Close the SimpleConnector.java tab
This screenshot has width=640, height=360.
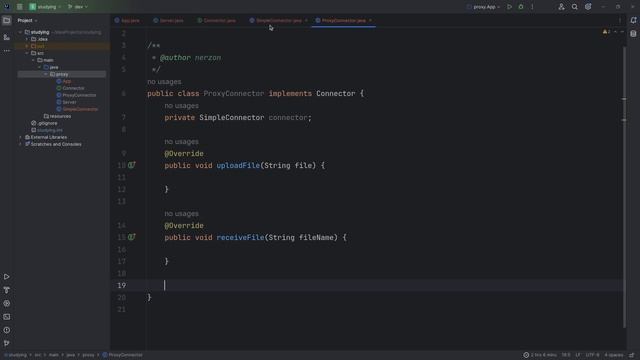306,20
